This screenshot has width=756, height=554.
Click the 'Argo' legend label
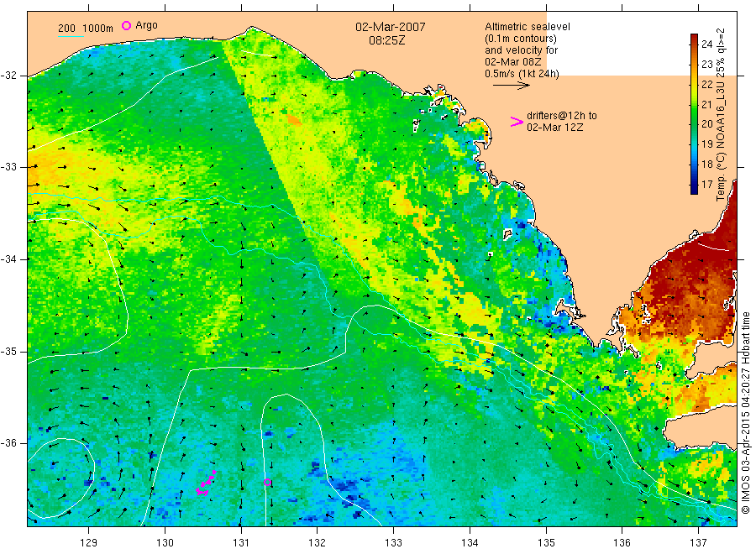pyautogui.click(x=146, y=25)
